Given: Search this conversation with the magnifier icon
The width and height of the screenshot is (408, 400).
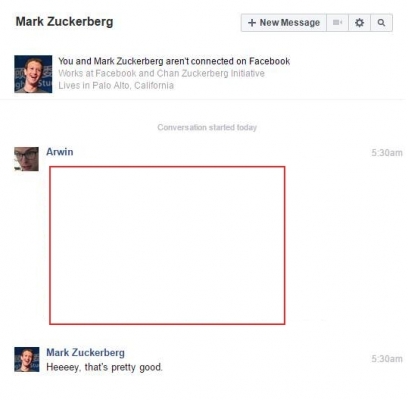Looking at the screenshot, I should (381, 23).
